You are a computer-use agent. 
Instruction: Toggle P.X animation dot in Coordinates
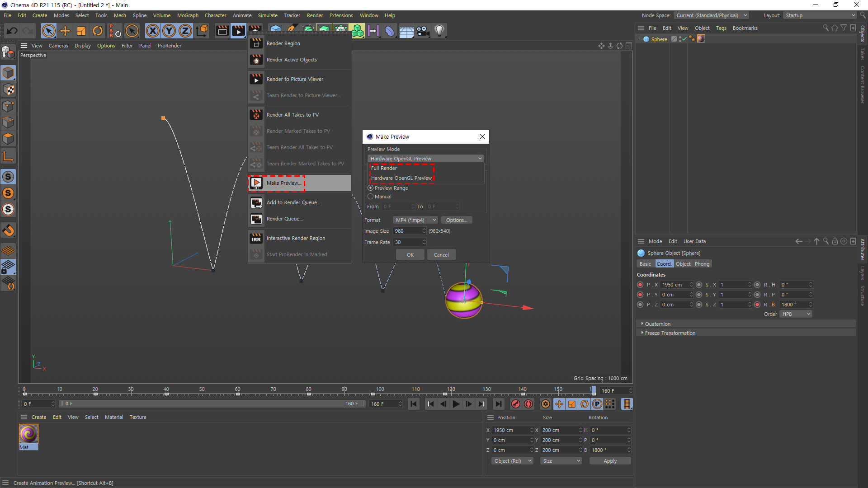pos(640,285)
